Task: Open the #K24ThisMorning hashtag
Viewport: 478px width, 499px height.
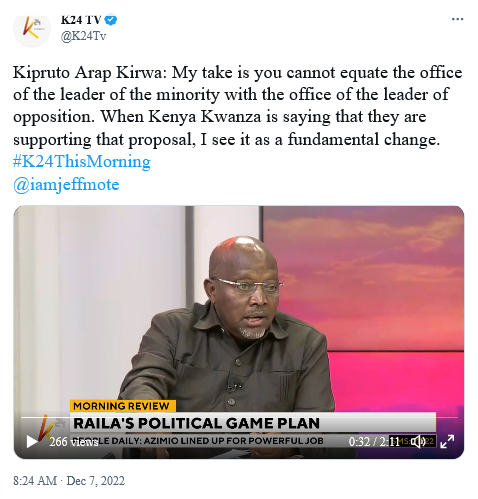Action: tap(82, 162)
